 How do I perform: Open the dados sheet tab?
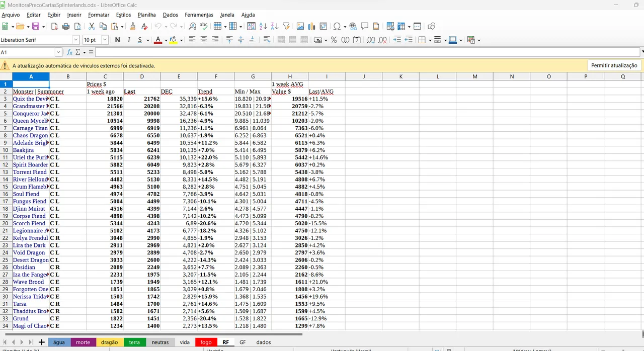click(x=263, y=342)
